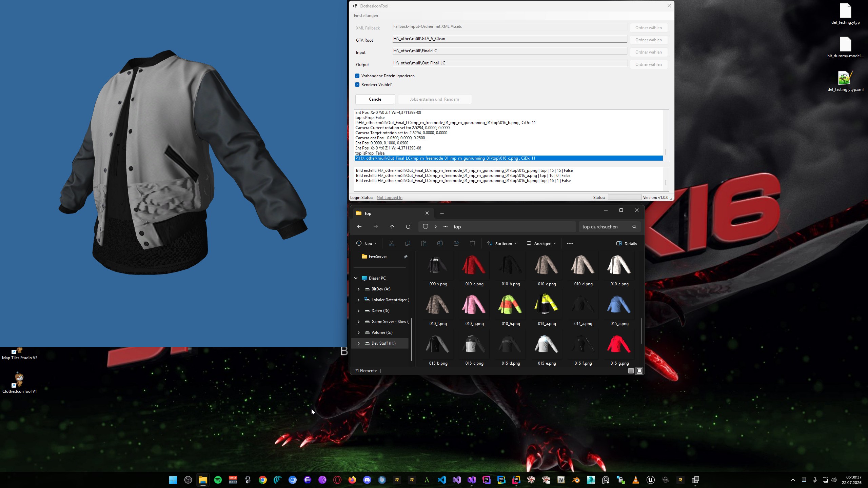Viewport: 868px width, 488px height.
Task: Open Google Chrome from the taskbar
Action: (263, 480)
